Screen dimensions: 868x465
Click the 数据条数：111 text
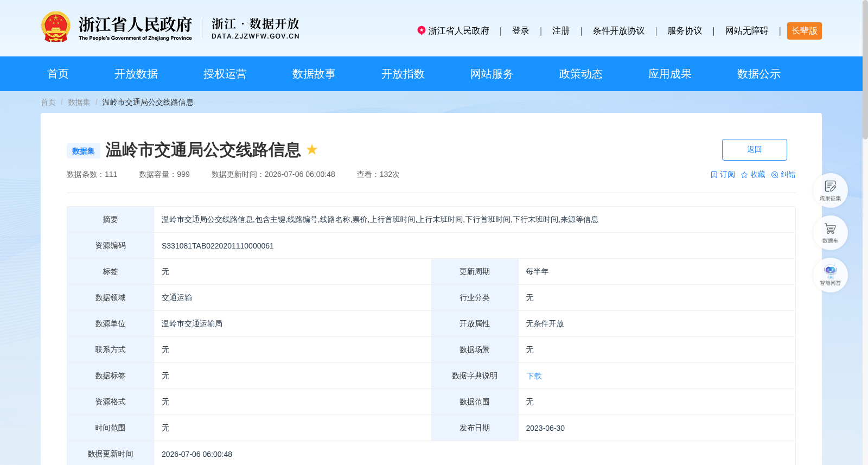pos(92,175)
